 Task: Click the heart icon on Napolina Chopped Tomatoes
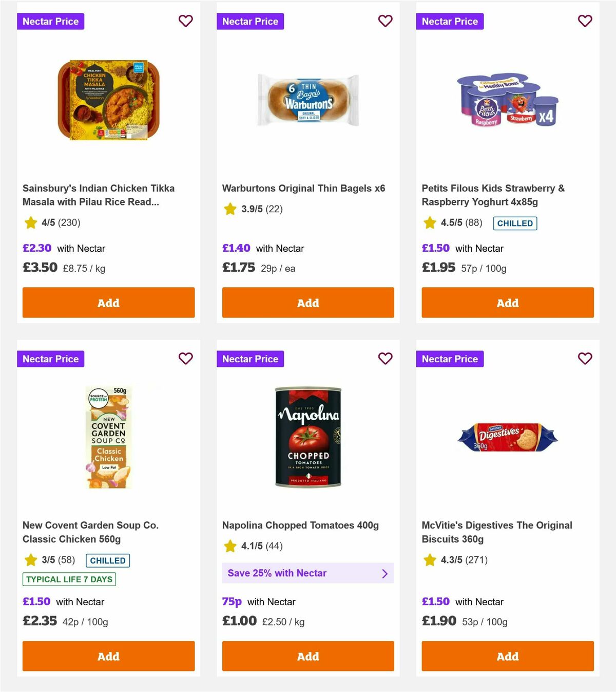[385, 359]
